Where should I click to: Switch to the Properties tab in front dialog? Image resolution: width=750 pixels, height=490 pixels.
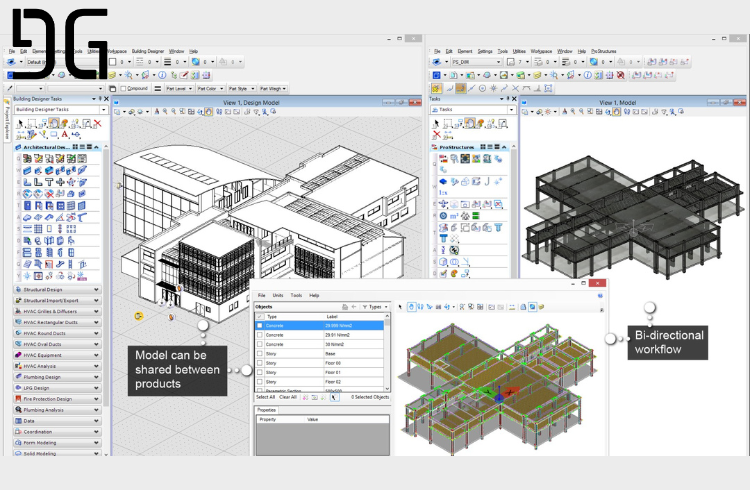coord(266,410)
